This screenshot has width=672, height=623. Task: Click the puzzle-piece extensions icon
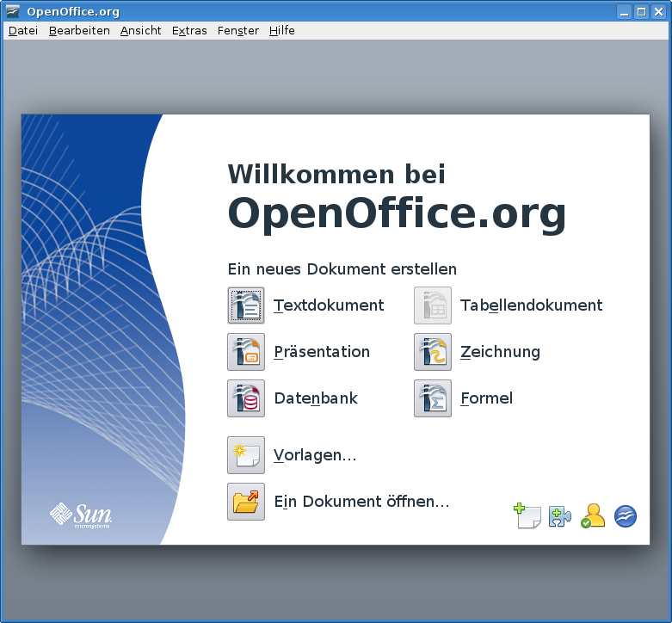pos(560,516)
